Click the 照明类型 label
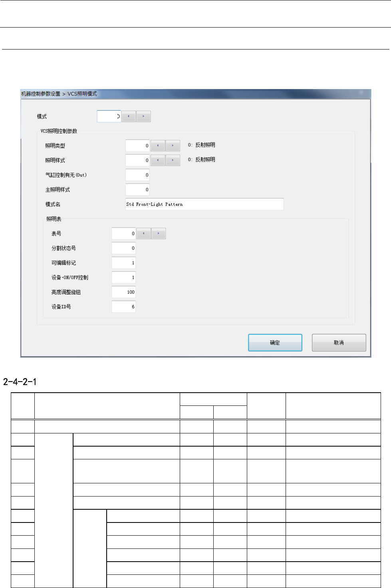Screen dimensions: 391x588 click(55, 146)
